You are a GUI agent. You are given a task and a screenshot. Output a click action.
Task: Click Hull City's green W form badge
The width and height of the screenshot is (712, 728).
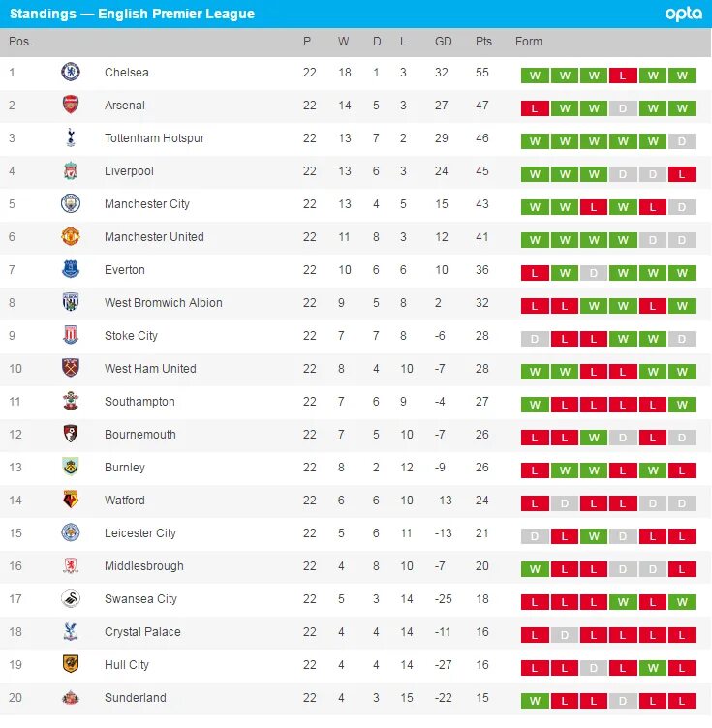(x=653, y=668)
